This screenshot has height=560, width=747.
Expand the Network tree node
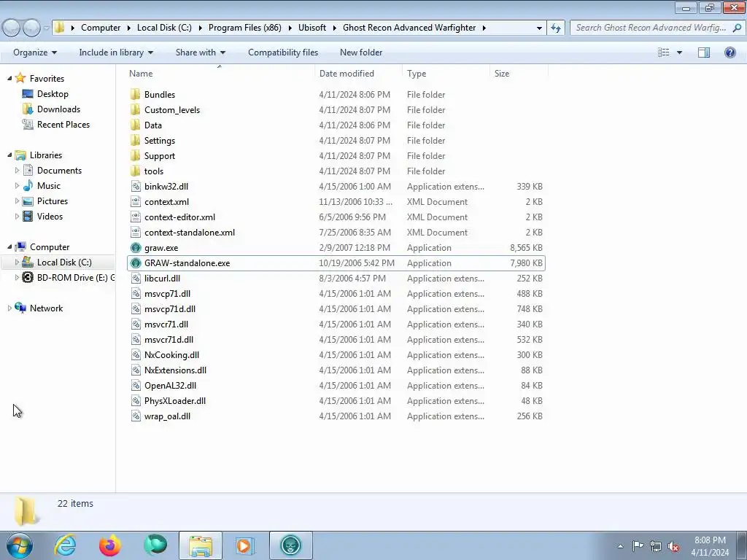pos(9,308)
